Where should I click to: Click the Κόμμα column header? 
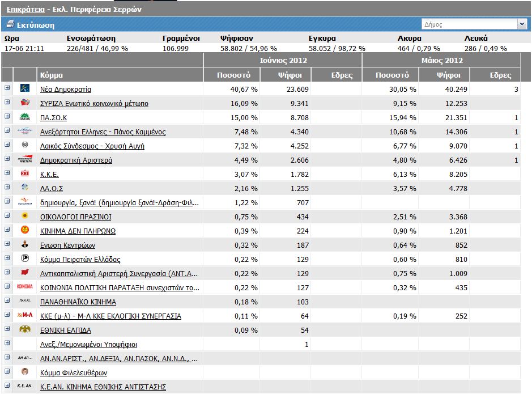coord(52,75)
